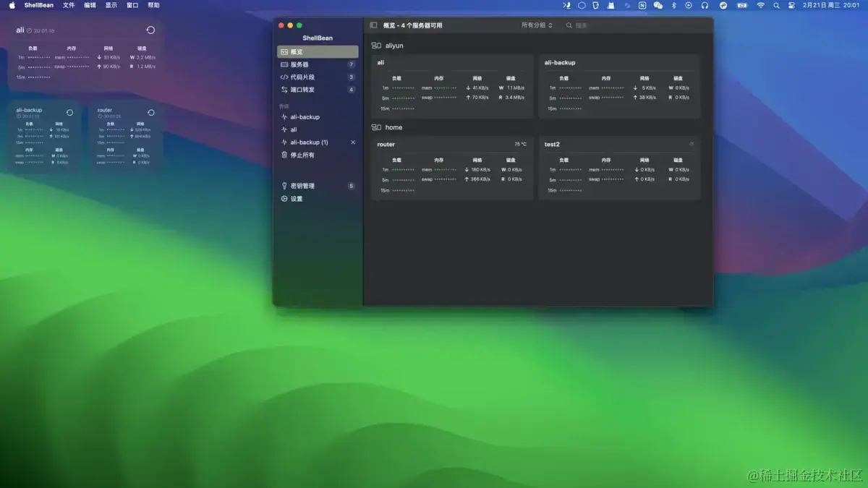Open the ali server card in overview
Image resolution: width=868 pixels, height=488 pixels.
point(452,86)
